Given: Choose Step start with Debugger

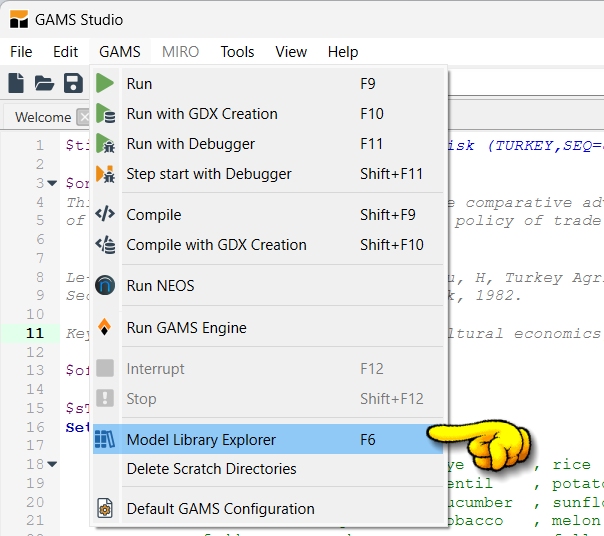Looking at the screenshot, I should 268,174.
